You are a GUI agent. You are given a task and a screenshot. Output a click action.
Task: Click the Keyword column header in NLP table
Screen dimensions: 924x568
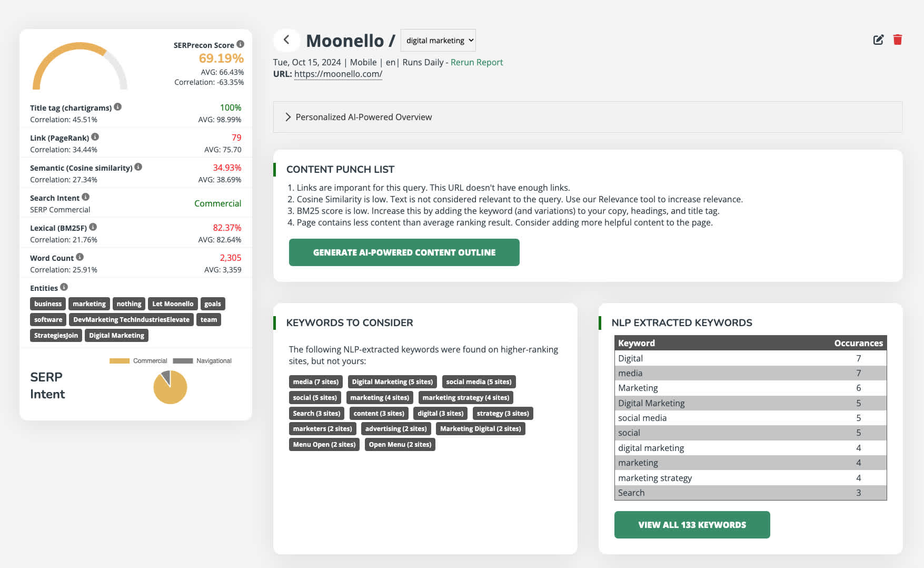[x=636, y=342]
